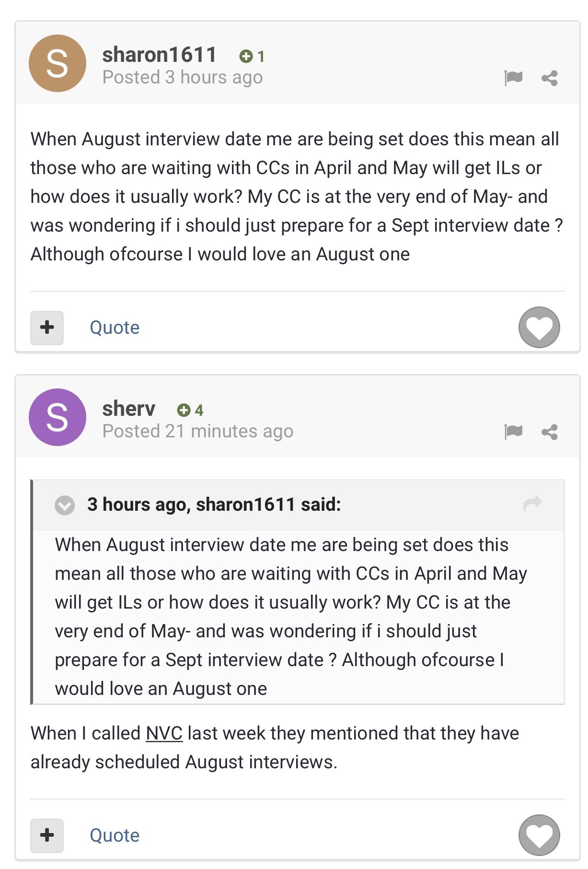
Task: Like sharon1611's post with heart icon
Action: [x=539, y=327]
